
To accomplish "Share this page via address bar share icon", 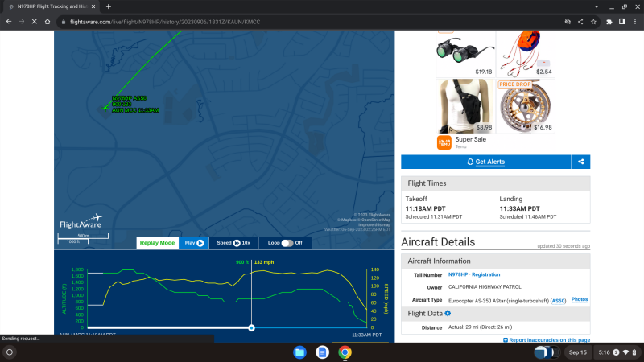I will coord(580,22).
